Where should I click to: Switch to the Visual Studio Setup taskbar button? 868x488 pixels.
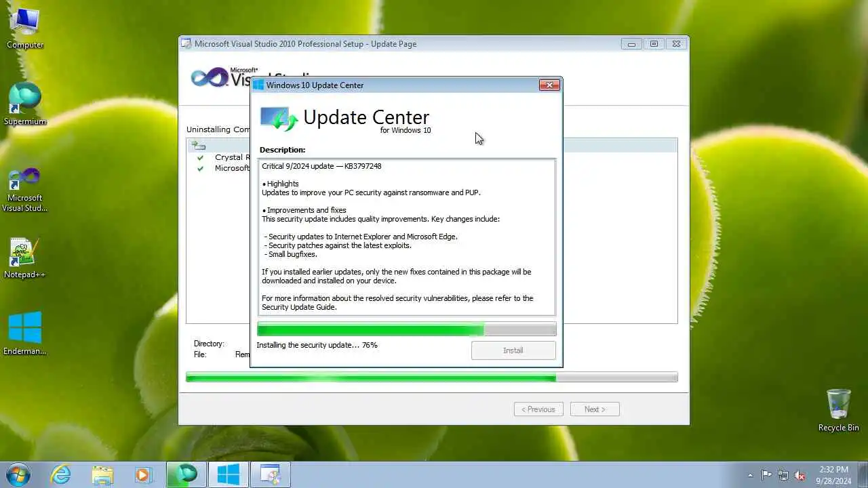click(271, 474)
